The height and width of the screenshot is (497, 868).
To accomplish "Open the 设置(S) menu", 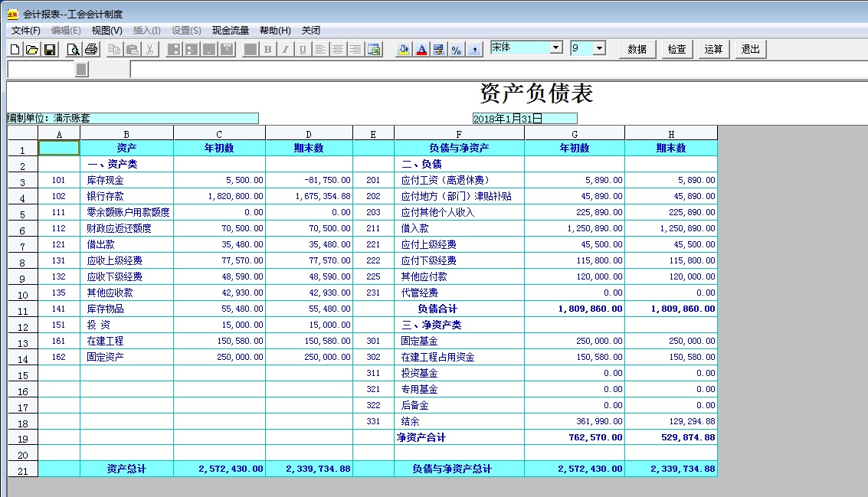I will 186,31.
